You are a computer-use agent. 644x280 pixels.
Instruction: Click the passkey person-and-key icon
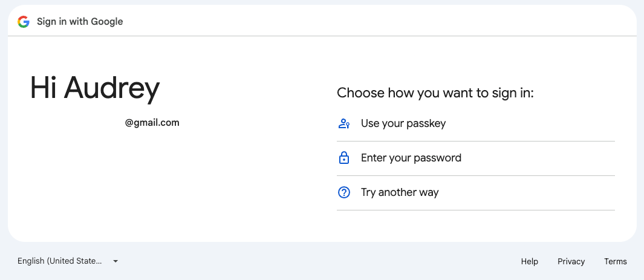pyautogui.click(x=343, y=123)
